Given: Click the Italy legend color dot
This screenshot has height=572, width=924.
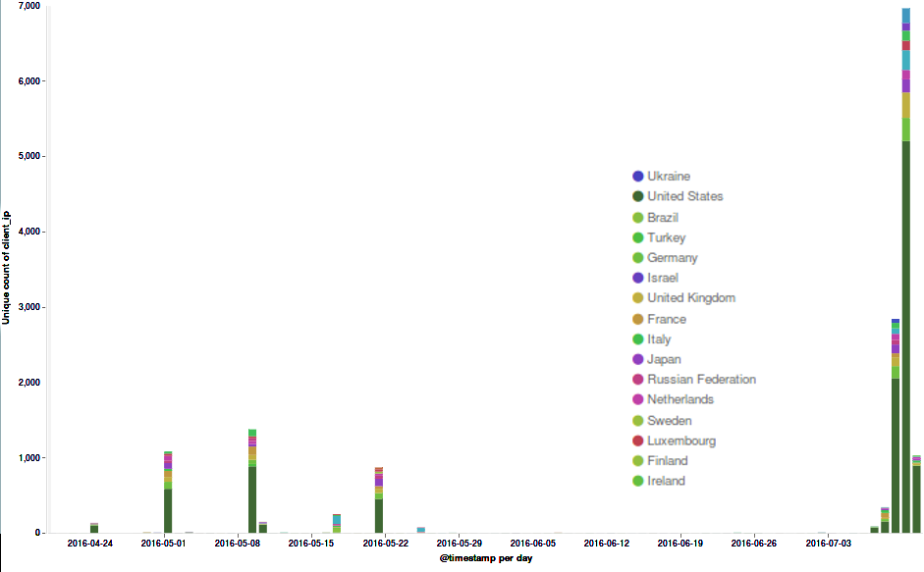Looking at the screenshot, I should coord(638,339).
